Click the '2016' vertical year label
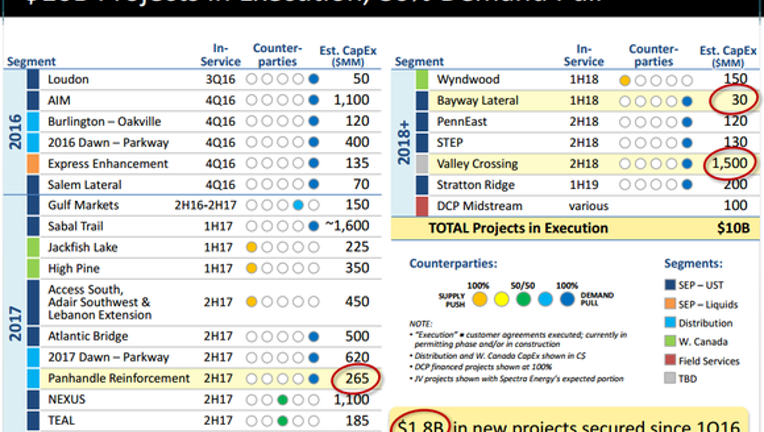Viewport: 764px width, 432px height. (x=15, y=132)
